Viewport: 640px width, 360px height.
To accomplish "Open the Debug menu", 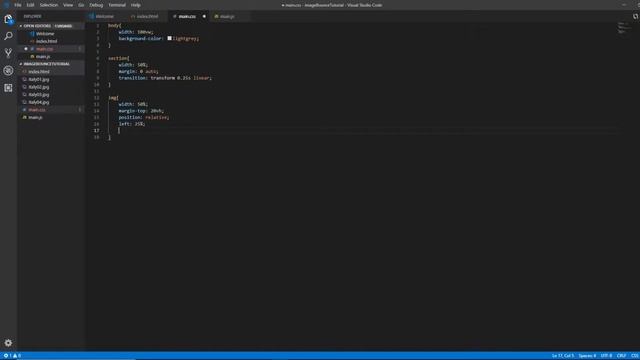I will (x=96, y=5).
